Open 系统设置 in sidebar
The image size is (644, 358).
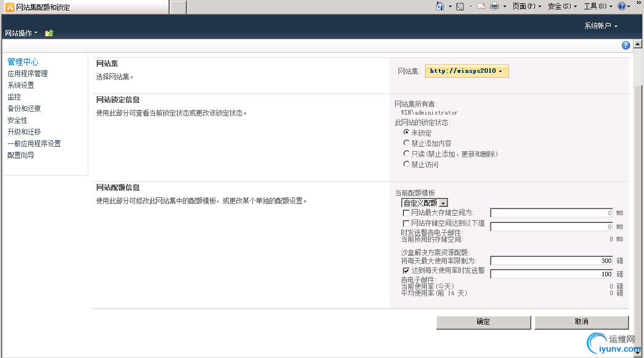tap(21, 85)
